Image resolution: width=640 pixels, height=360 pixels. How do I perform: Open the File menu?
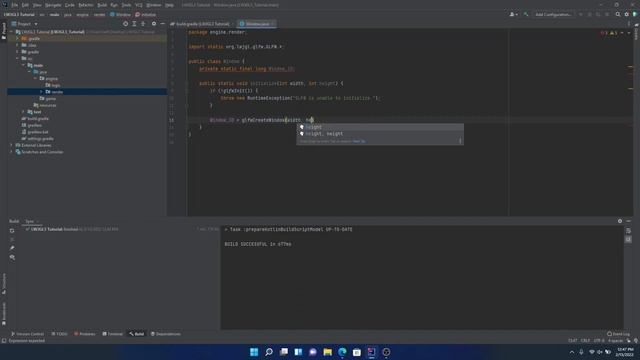tap(15, 5)
